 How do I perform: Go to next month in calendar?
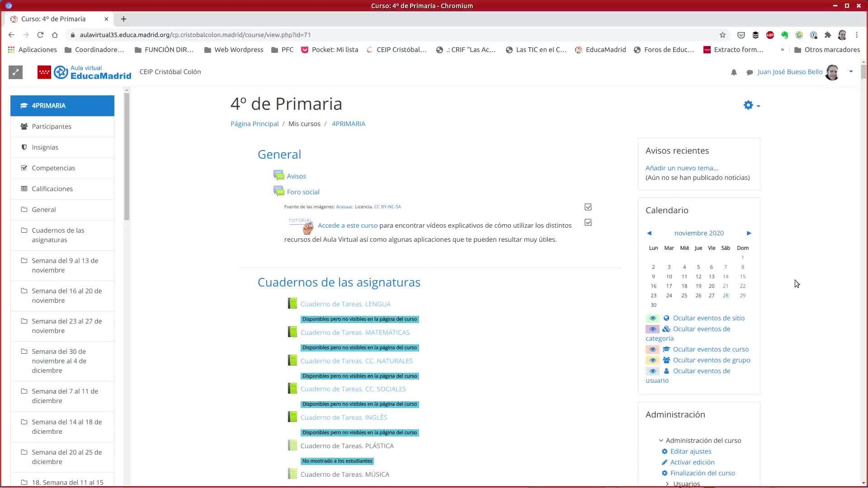(x=749, y=233)
